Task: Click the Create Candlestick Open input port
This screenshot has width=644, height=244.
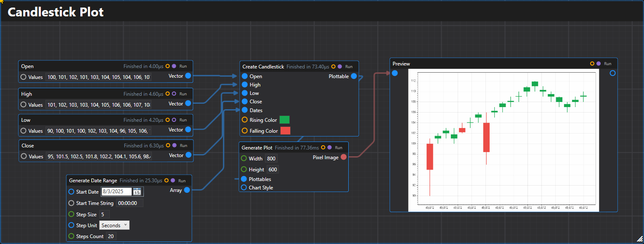Action: pos(245,76)
